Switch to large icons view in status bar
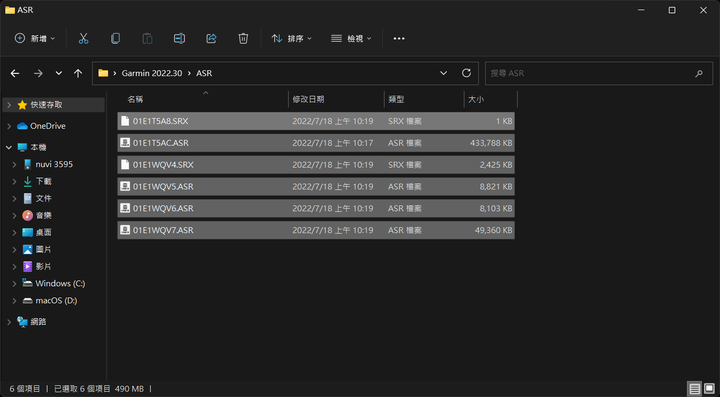 tap(709, 389)
